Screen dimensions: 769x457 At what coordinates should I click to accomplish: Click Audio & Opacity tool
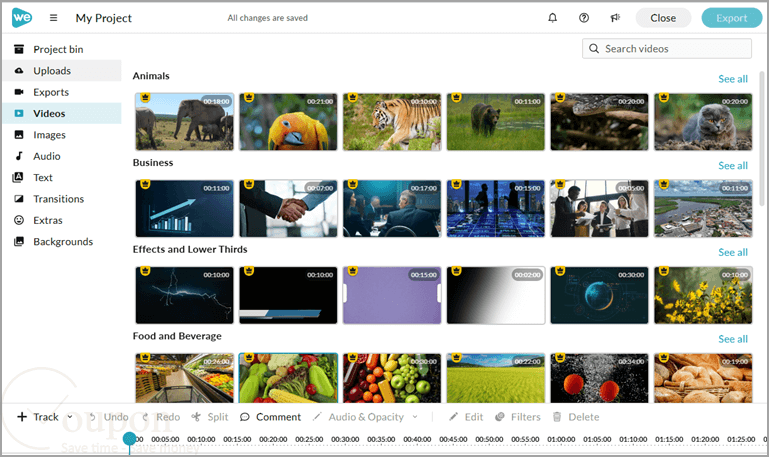click(359, 417)
